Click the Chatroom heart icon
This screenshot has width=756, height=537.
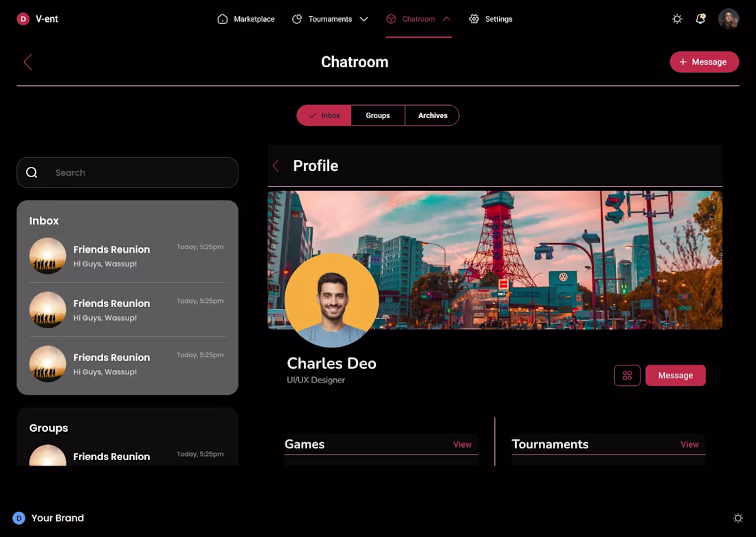(x=391, y=19)
